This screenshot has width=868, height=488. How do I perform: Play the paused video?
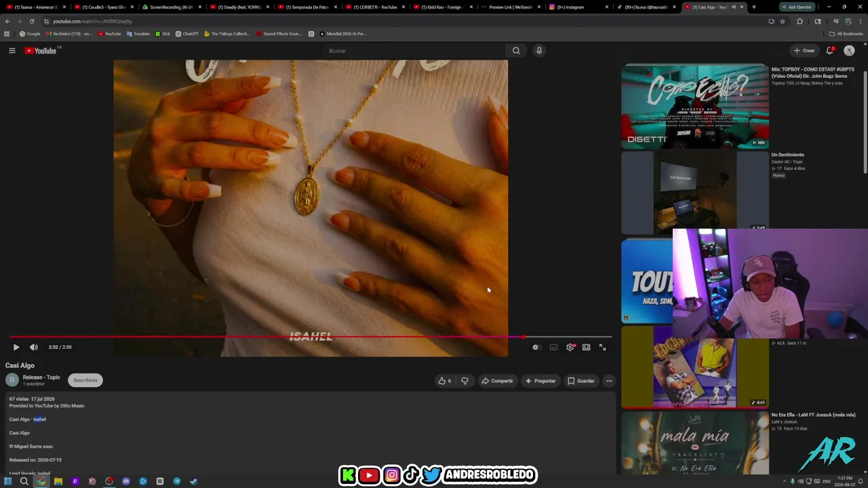click(x=16, y=347)
